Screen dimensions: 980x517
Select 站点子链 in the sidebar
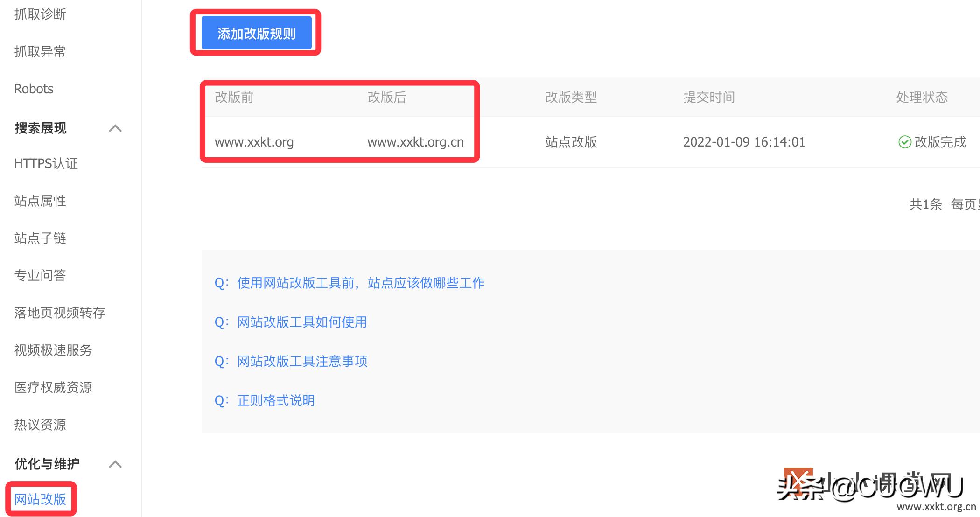point(40,238)
